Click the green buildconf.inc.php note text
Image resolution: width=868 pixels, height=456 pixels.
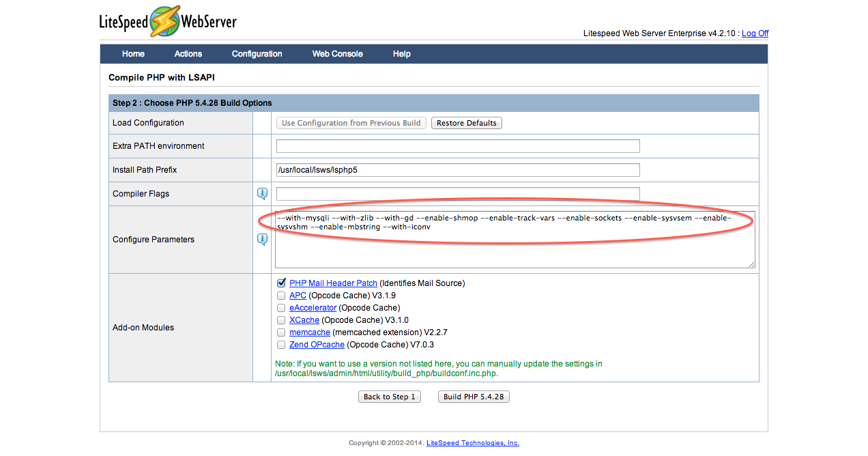tap(439, 369)
